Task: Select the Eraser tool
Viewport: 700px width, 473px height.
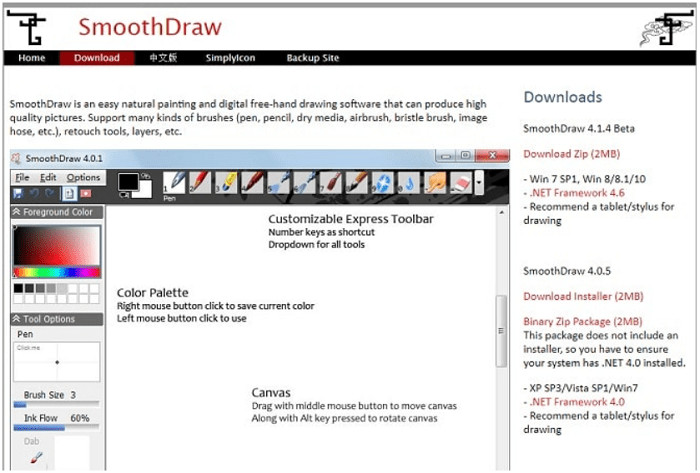Action: click(x=462, y=183)
